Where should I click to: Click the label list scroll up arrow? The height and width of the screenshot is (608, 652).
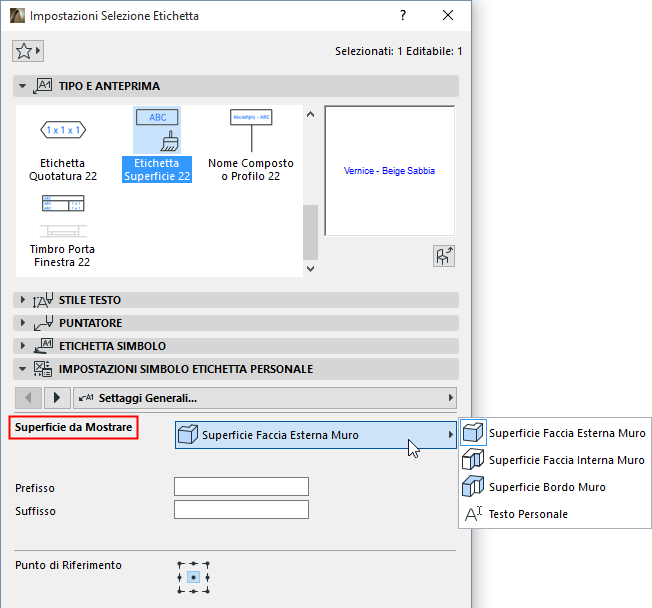click(x=310, y=114)
